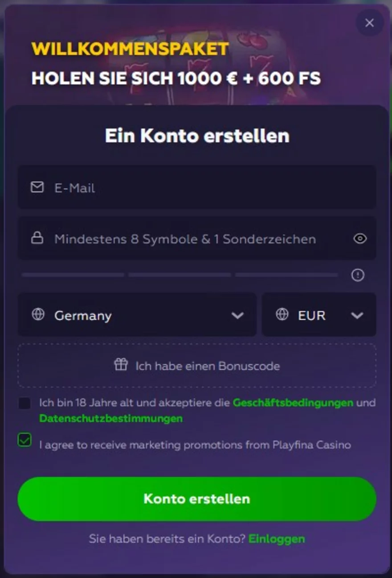The image size is (392, 578).
Task: Open the Datenschutzbestimmungen link
Action: (111, 418)
